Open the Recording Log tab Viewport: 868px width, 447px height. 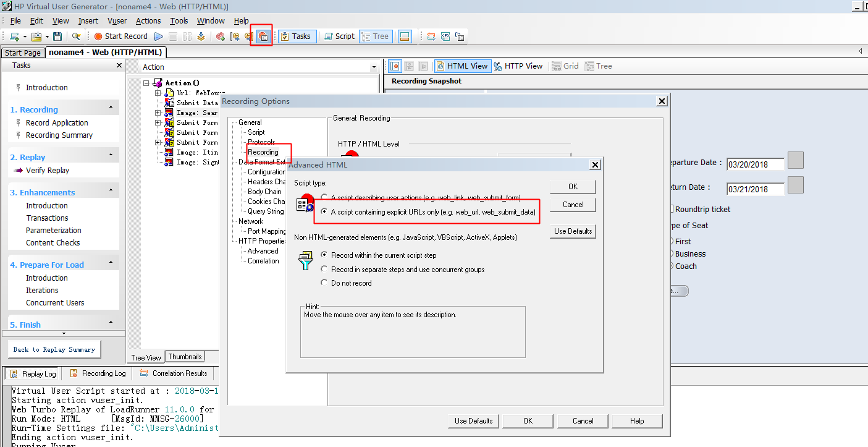(x=98, y=373)
